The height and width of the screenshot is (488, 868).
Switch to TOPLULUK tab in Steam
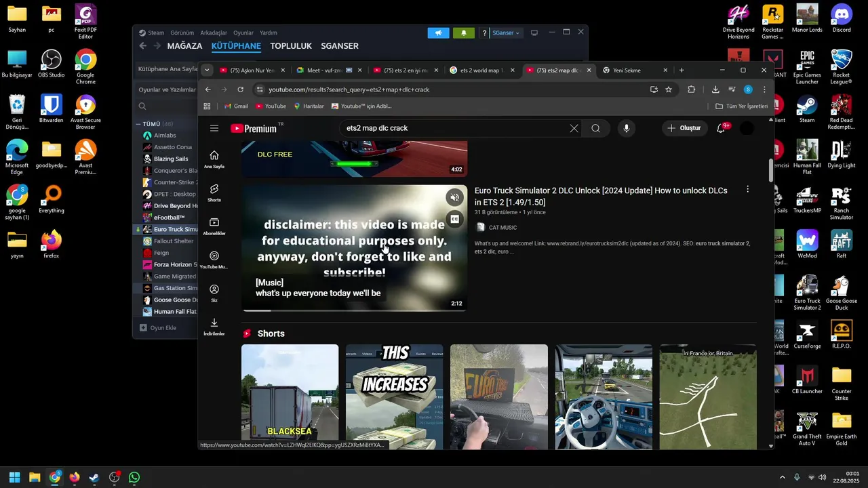pyautogui.click(x=291, y=46)
